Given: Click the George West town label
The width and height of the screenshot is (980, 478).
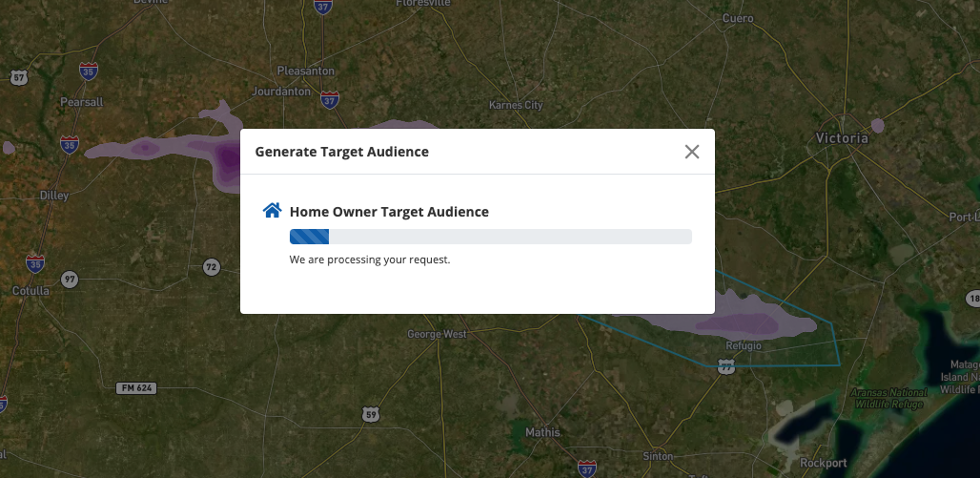Looking at the screenshot, I should [437, 334].
